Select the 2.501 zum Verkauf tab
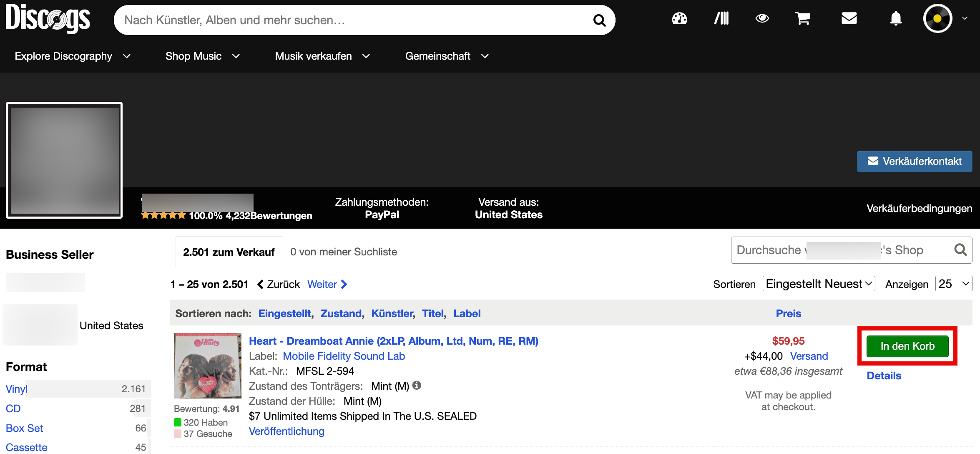Viewport: 980px width, 454px height. point(229,252)
